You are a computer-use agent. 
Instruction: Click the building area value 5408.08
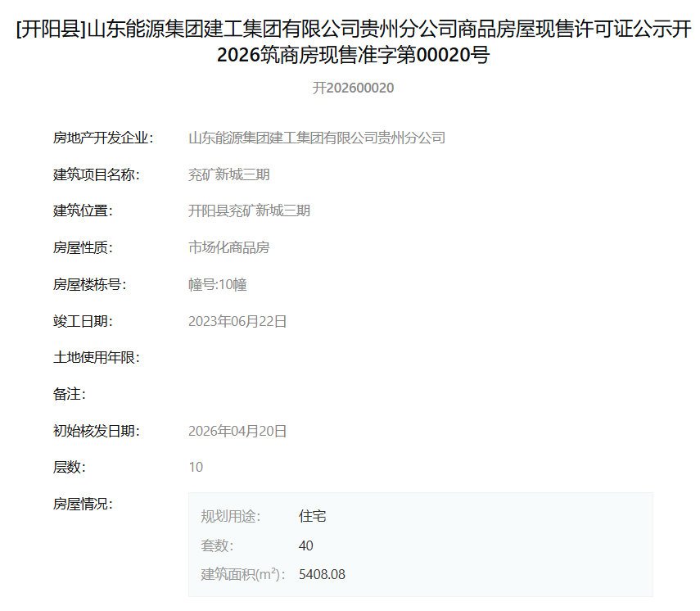322,574
